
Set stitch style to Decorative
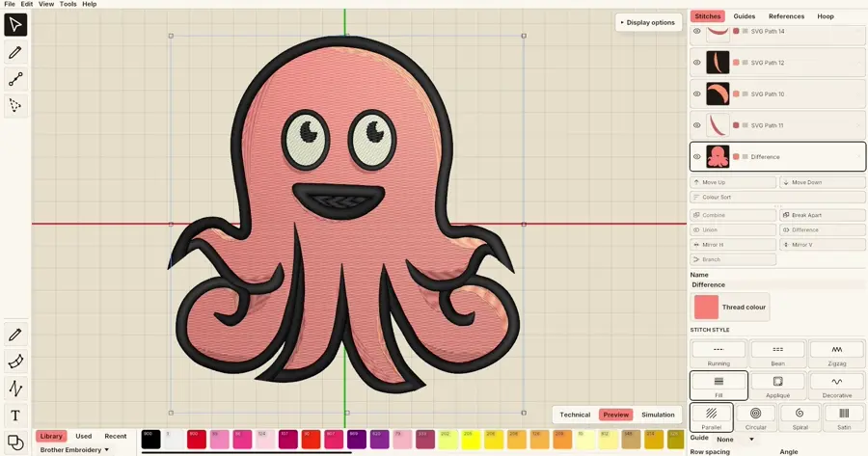836,386
